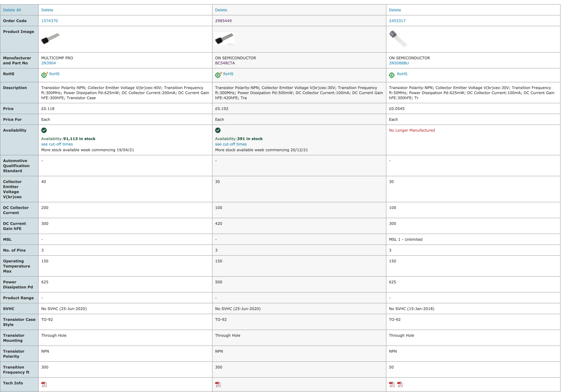Click RoHS compliance icon for BC548CTA

(x=219, y=75)
